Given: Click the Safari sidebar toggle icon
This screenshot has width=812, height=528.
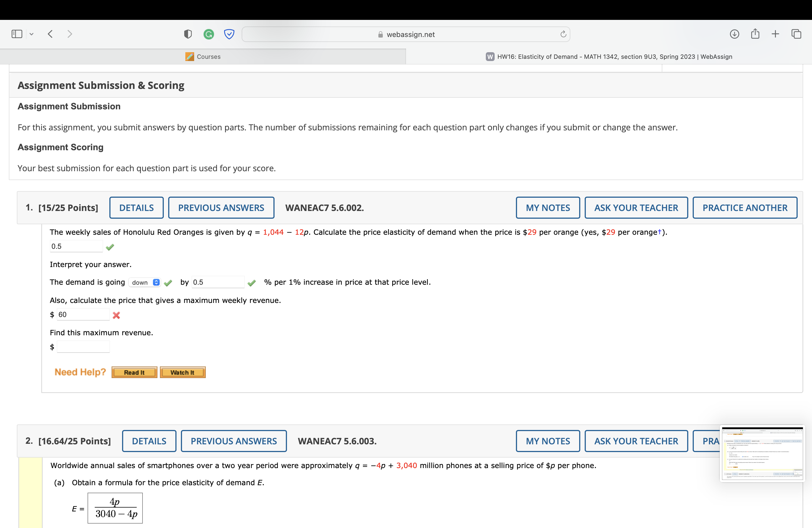Looking at the screenshot, I should (17, 34).
